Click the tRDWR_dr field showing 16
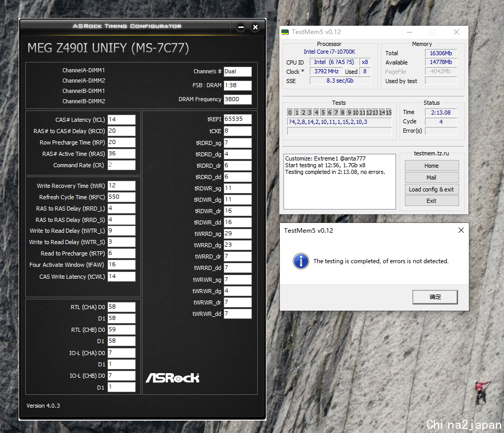 pos(238,211)
